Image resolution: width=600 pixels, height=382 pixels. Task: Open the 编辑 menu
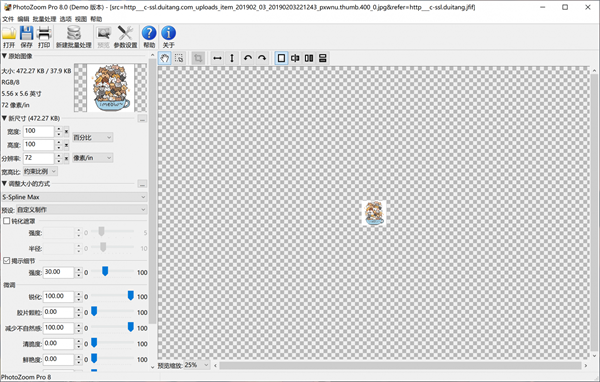(x=23, y=19)
